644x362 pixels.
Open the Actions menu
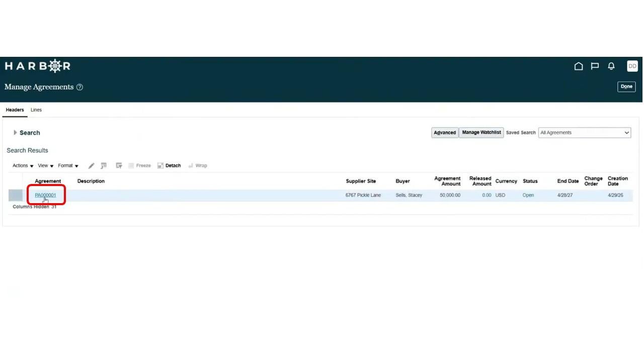click(23, 165)
